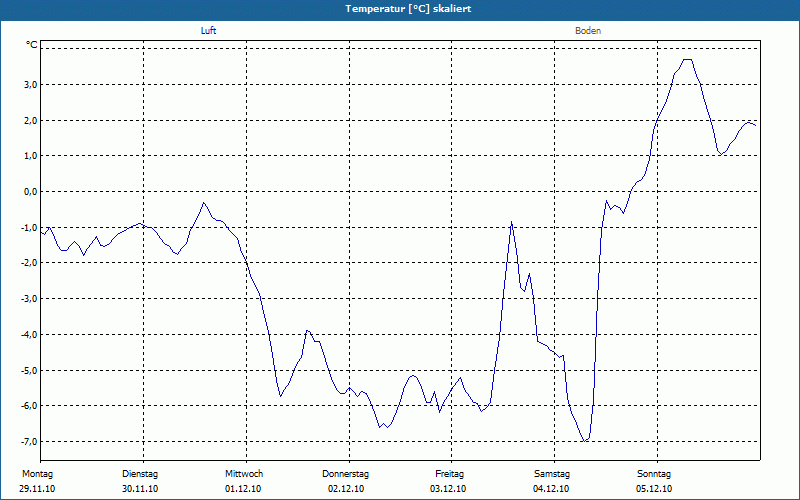
Task: Click the '-4,0' y-axis value
Action: [x=30, y=335]
